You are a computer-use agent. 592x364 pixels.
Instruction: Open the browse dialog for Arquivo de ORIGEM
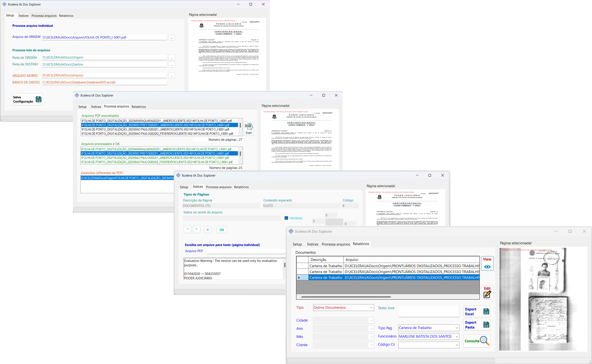coord(171,37)
